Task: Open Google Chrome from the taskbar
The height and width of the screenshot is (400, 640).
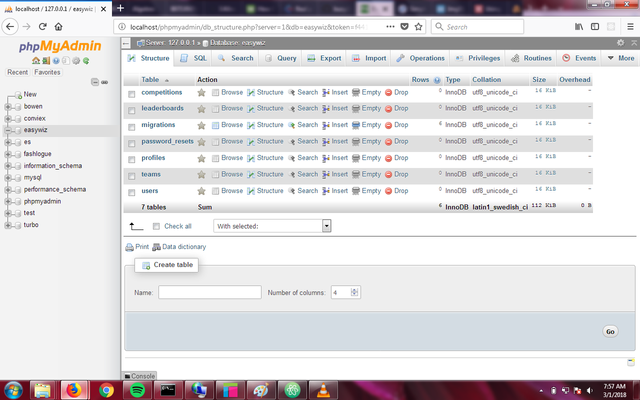Action: [x=107, y=391]
